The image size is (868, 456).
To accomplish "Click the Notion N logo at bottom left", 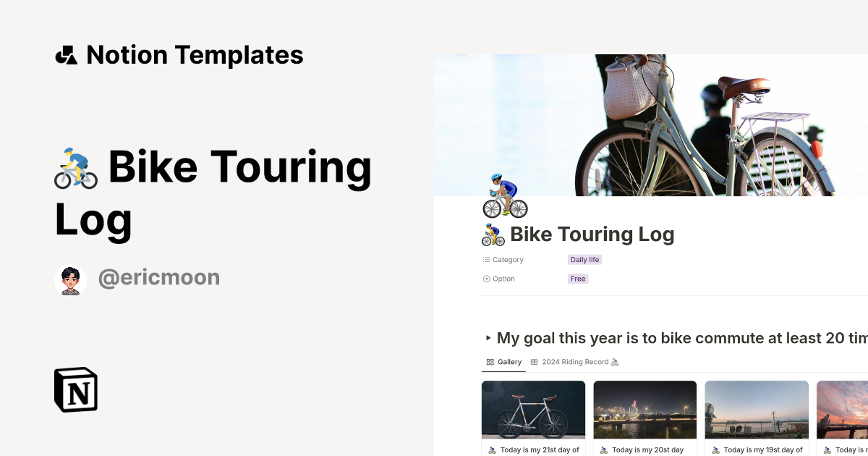I will pyautogui.click(x=75, y=389).
